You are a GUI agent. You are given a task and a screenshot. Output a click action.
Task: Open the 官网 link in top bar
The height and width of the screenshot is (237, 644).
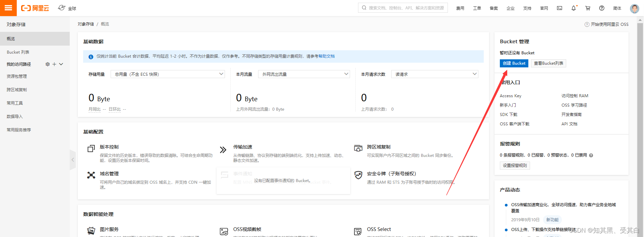(x=544, y=8)
